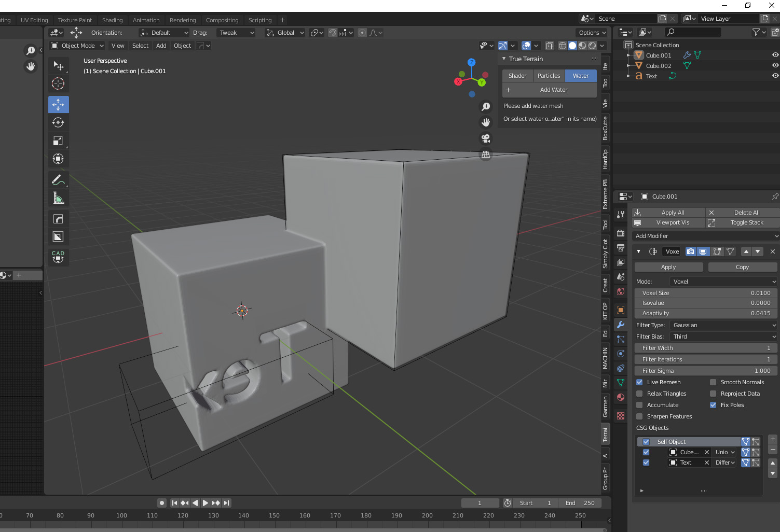
Task: Switch to the Scripting workspace tab
Action: 260,20
